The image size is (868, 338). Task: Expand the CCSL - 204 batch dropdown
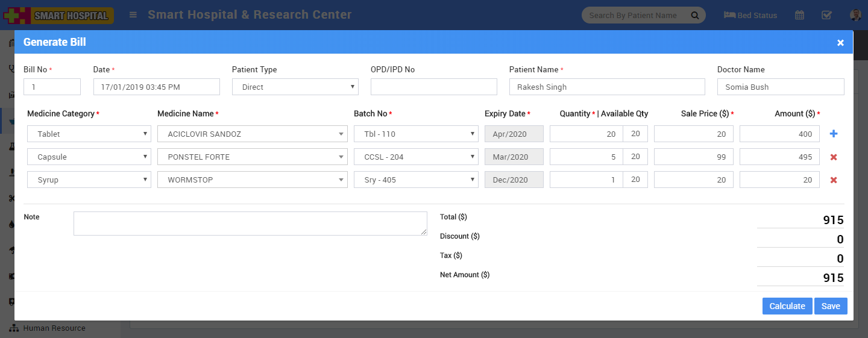(x=415, y=157)
